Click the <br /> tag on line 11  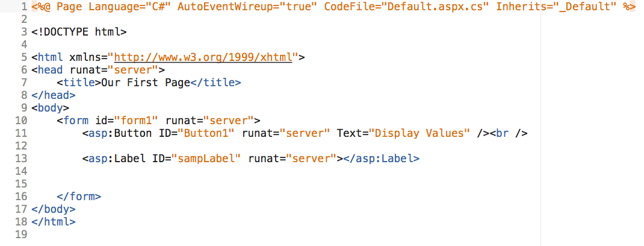pos(508,133)
